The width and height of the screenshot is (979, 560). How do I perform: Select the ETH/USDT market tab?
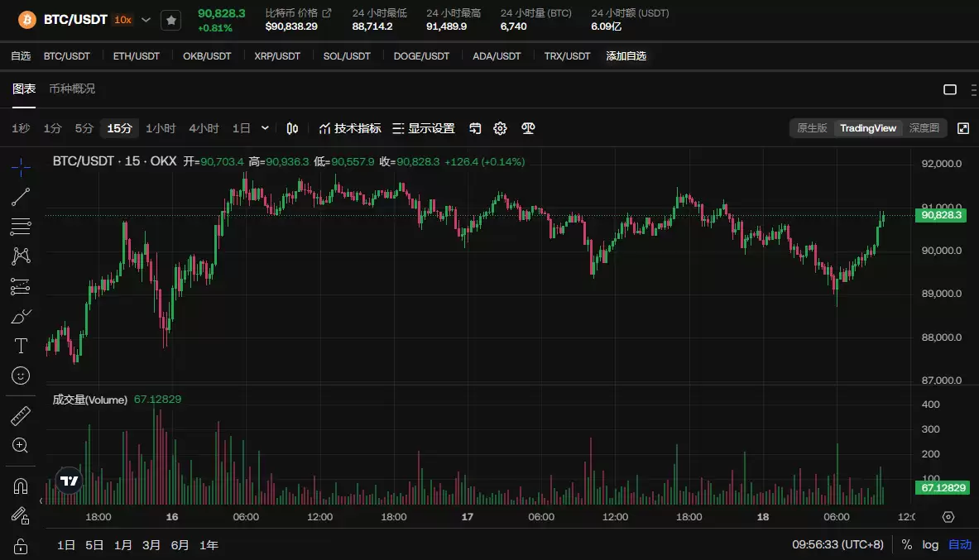[x=137, y=56]
